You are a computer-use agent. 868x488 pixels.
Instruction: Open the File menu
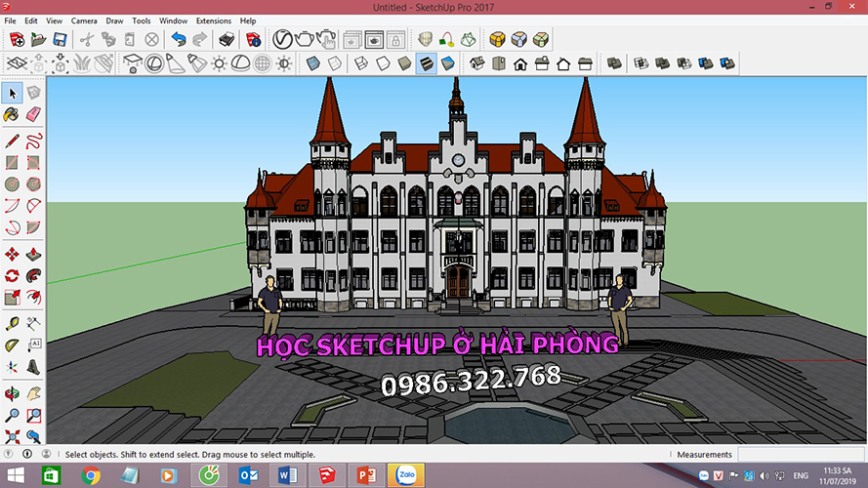tap(10, 20)
